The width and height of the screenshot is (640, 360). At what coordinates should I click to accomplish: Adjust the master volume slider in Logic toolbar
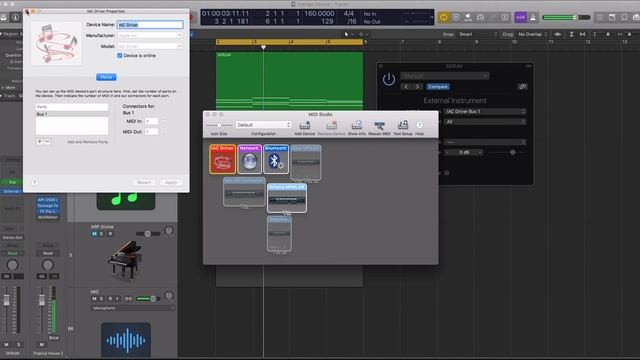tap(567, 17)
